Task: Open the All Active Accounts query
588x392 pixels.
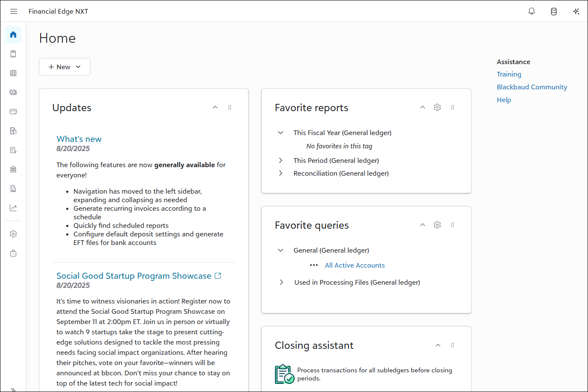Action: (354, 265)
